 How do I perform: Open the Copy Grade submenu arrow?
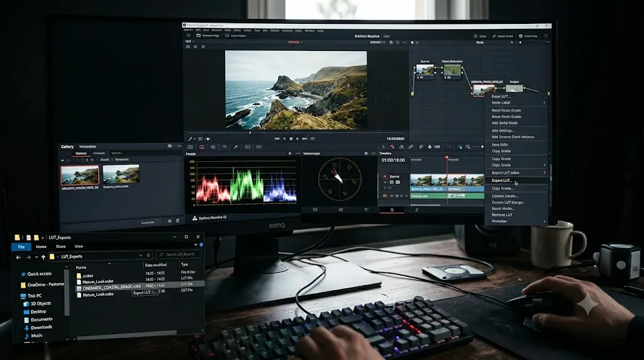[x=545, y=165]
